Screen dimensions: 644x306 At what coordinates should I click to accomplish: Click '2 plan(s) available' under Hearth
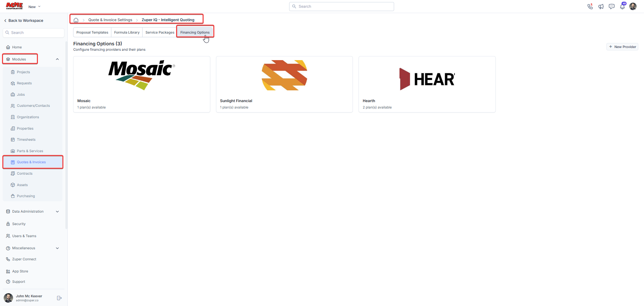tap(377, 108)
